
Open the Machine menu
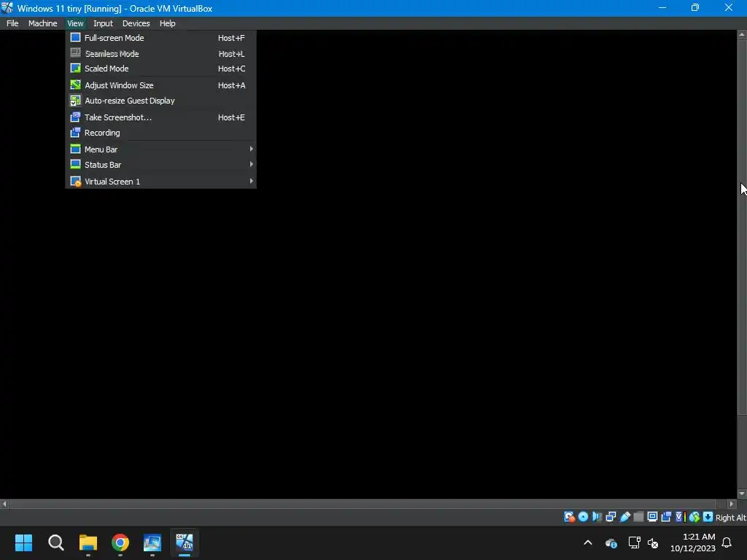point(42,23)
